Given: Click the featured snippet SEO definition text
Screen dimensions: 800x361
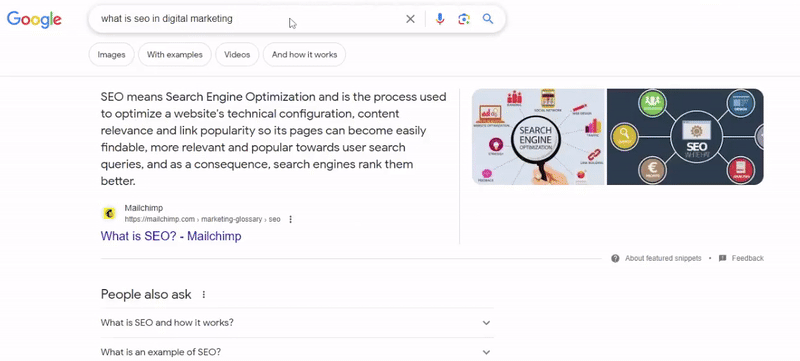Looking at the screenshot, I should click(273, 139).
